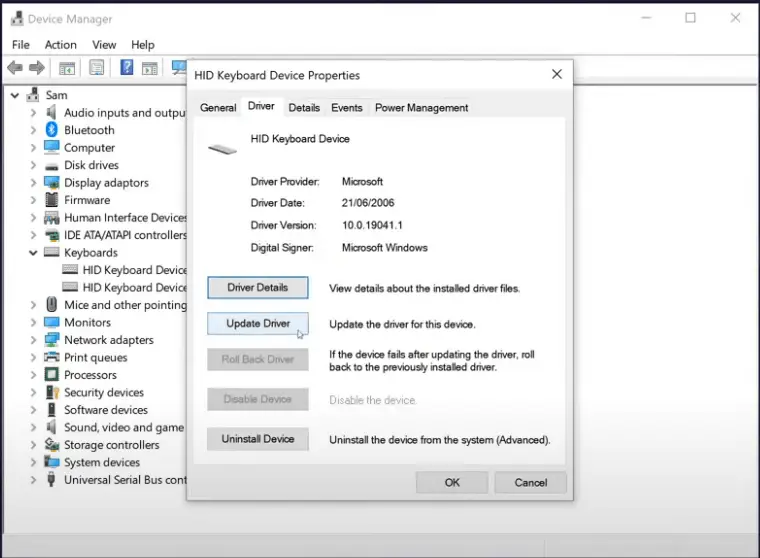Click the Storage controllers icon

pyautogui.click(x=51, y=444)
